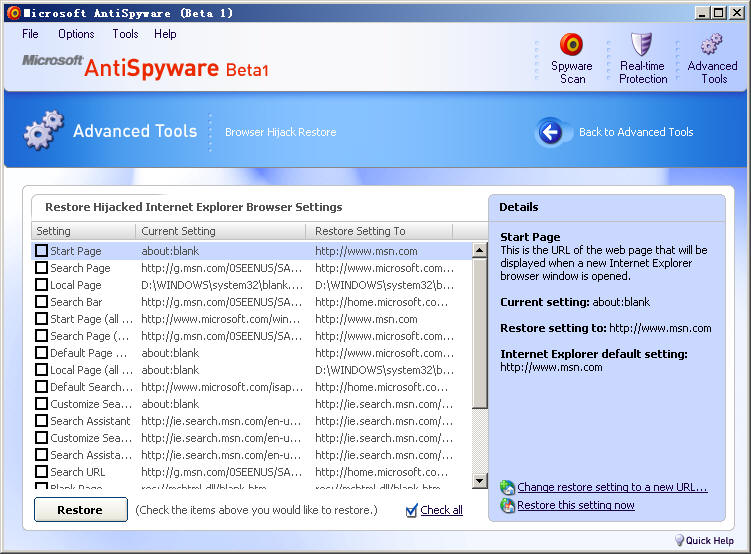
Task: Sort by Restore Setting To column header
Action: click(379, 231)
